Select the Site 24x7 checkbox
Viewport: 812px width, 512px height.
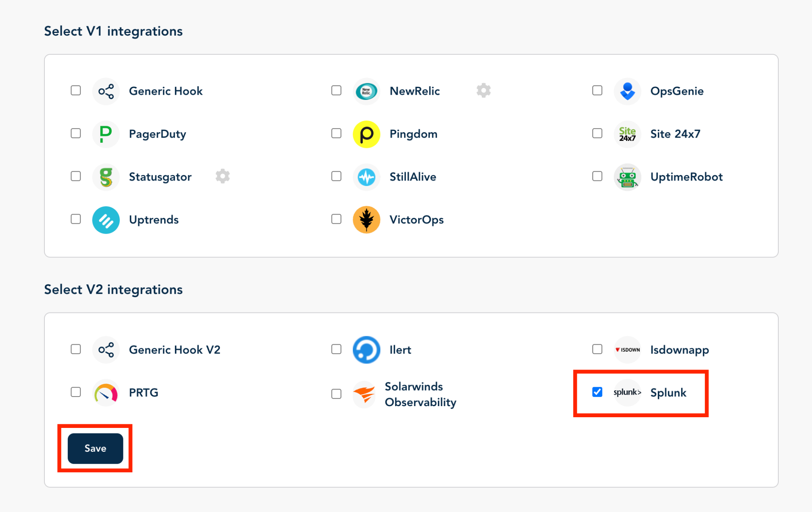coord(597,133)
